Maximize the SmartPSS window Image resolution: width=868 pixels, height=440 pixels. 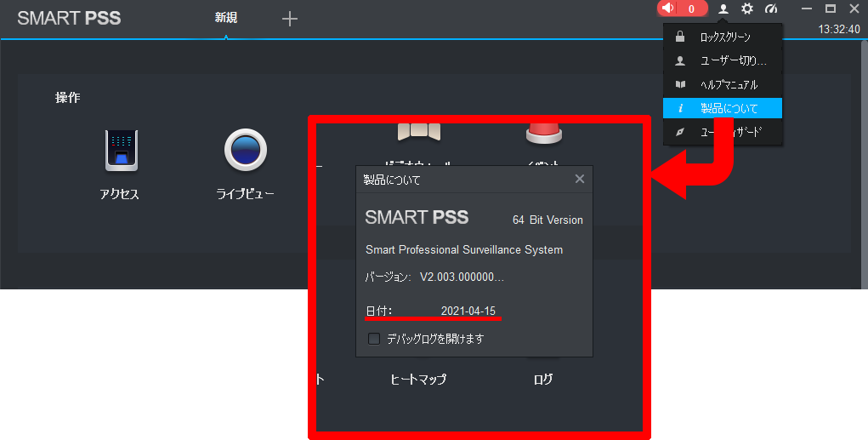click(831, 9)
